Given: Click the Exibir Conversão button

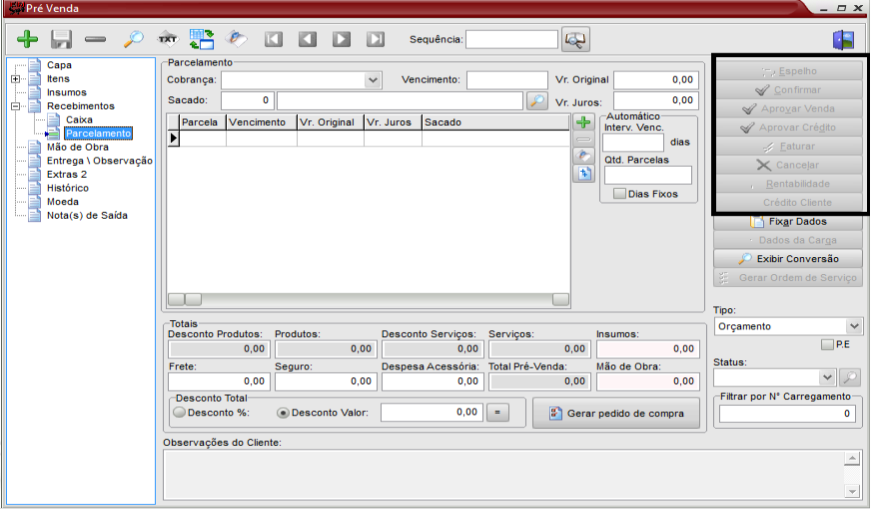Looking at the screenshot, I should point(788,259).
